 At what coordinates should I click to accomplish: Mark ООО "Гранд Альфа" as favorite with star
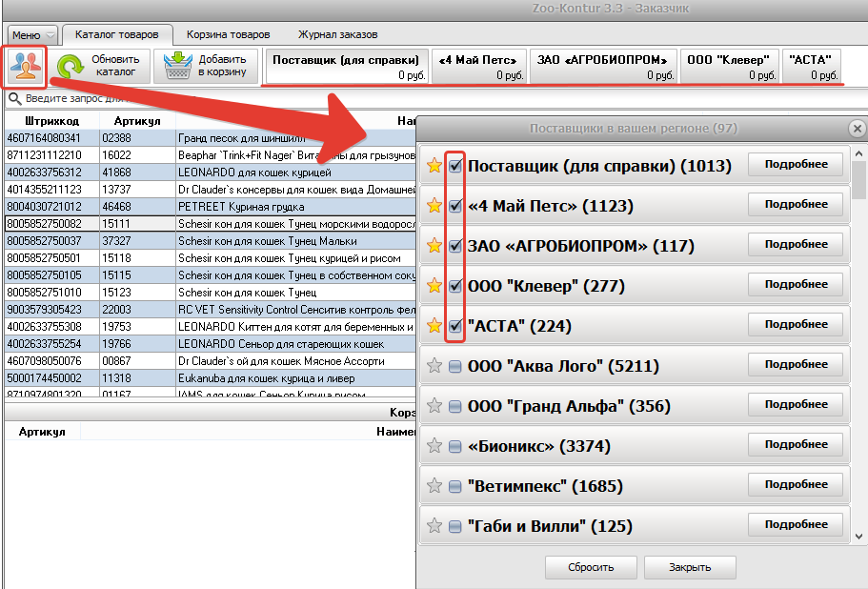(x=434, y=406)
